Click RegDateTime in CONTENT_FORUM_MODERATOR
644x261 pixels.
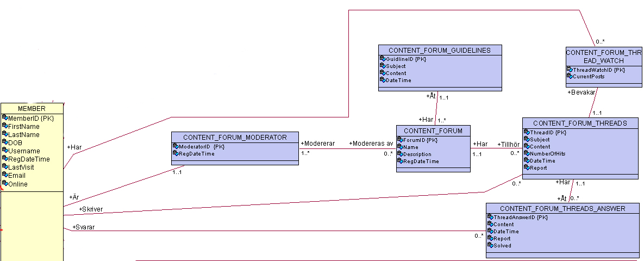[197, 154]
